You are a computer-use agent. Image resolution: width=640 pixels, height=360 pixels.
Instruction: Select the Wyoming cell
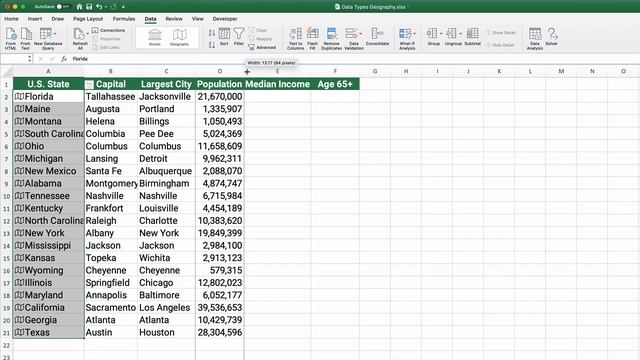click(48, 270)
